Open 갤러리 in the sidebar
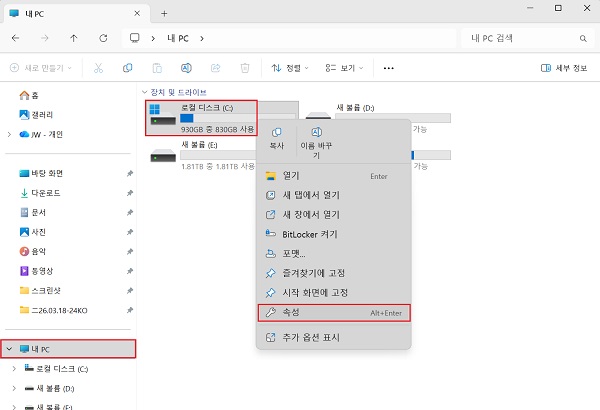This screenshot has height=410, width=600. [x=36, y=114]
